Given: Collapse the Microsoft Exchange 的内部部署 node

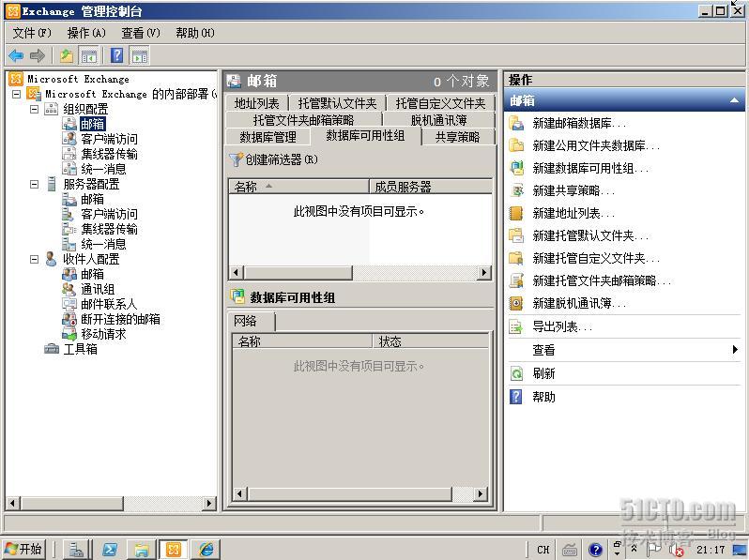Looking at the screenshot, I should pos(16,94).
